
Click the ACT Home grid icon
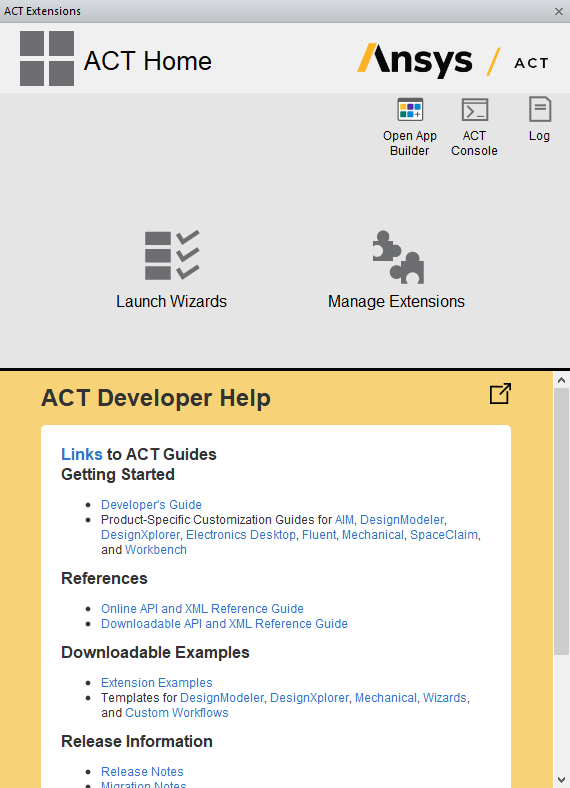pyautogui.click(x=47, y=58)
